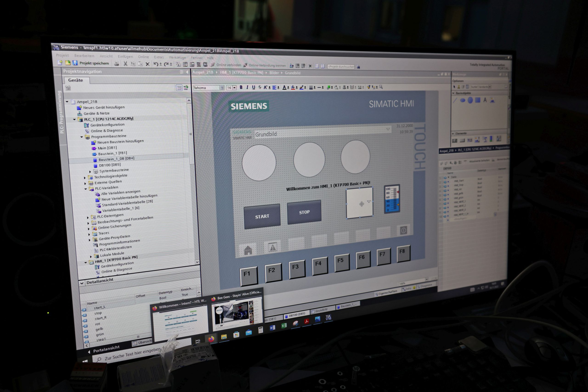Click the home icon on HMI screen
This screenshot has height=392, width=588.
[x=248, y=250]
